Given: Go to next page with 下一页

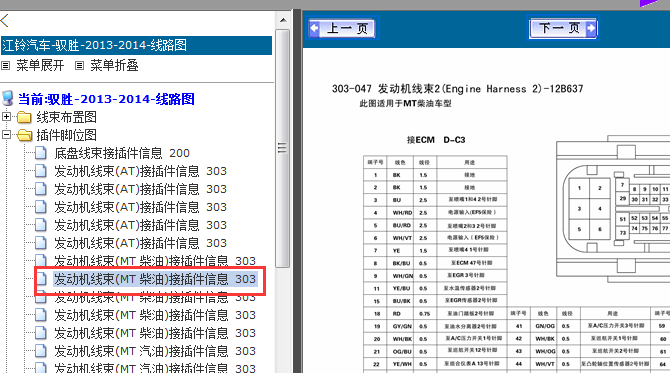Looking at the screenshot, I should 563,28.
